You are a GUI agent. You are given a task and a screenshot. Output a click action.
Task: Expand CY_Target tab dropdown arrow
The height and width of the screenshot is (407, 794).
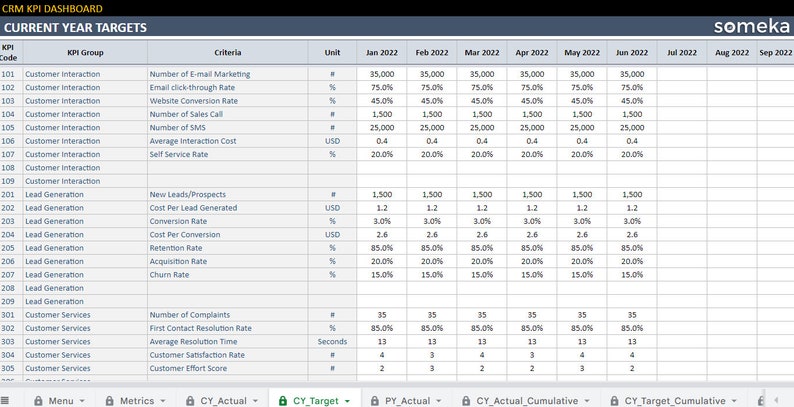347,401
